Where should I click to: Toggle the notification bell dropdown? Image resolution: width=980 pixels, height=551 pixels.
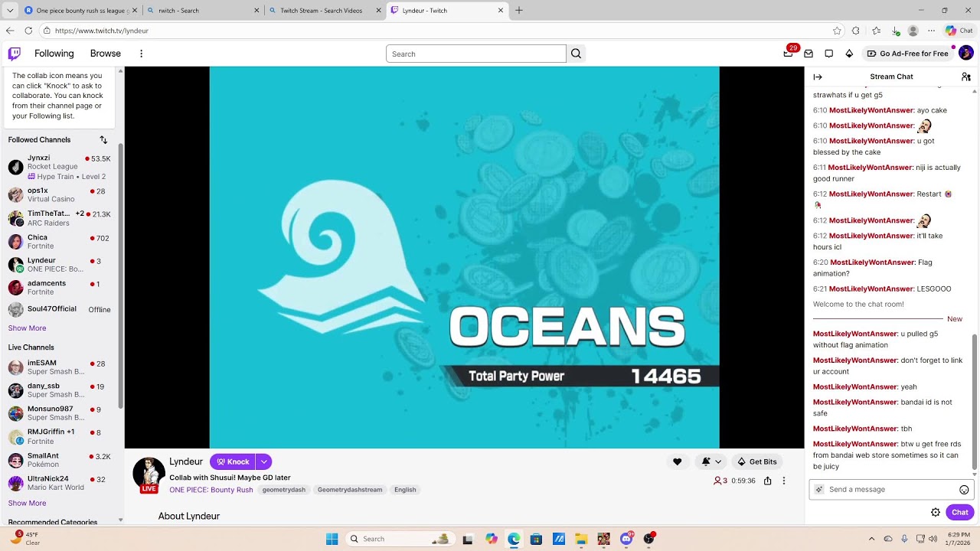(712, 461)
